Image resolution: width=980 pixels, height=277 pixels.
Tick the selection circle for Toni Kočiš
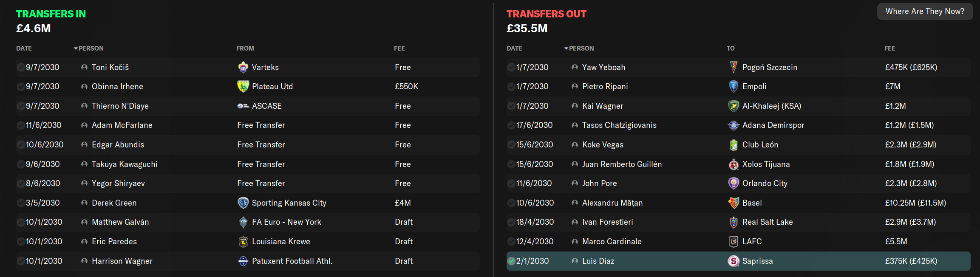pos(21,67)
